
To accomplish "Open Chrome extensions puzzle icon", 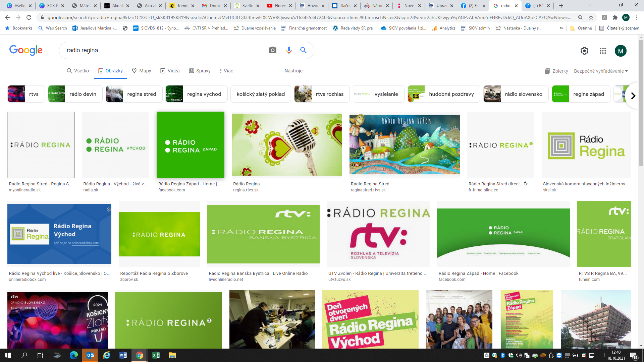I will [x=615, y=17].
